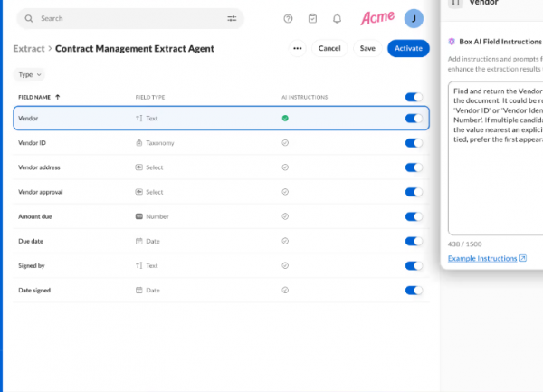Disable the Amount due field toggle
543x392 pixels.
[414, 216]
